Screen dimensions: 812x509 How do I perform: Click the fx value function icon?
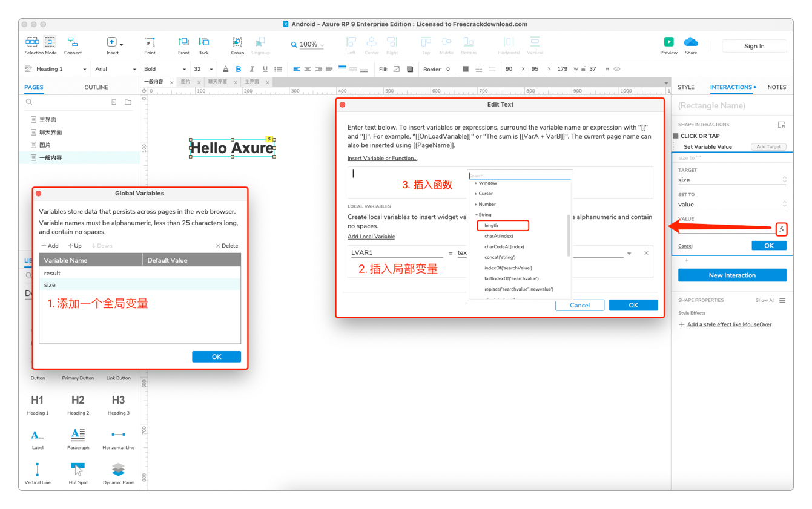[781, 229]
